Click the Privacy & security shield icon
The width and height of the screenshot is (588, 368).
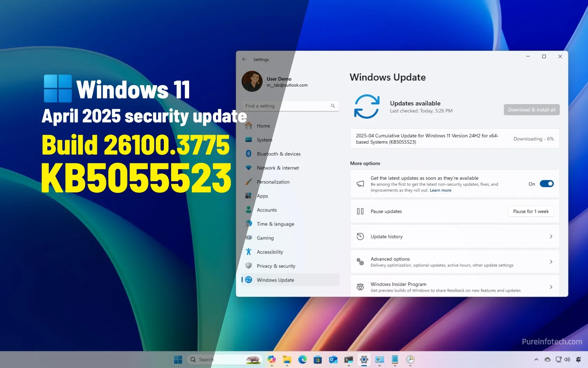coord(249,266)
